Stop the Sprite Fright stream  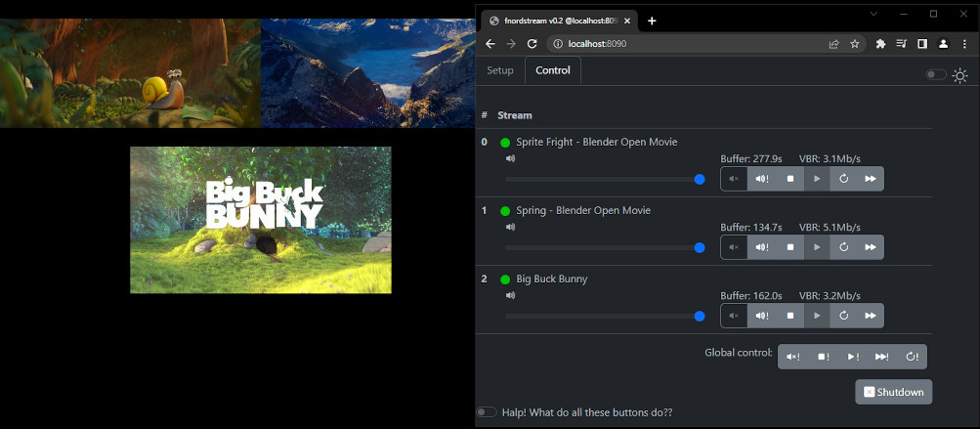point(790,179)
